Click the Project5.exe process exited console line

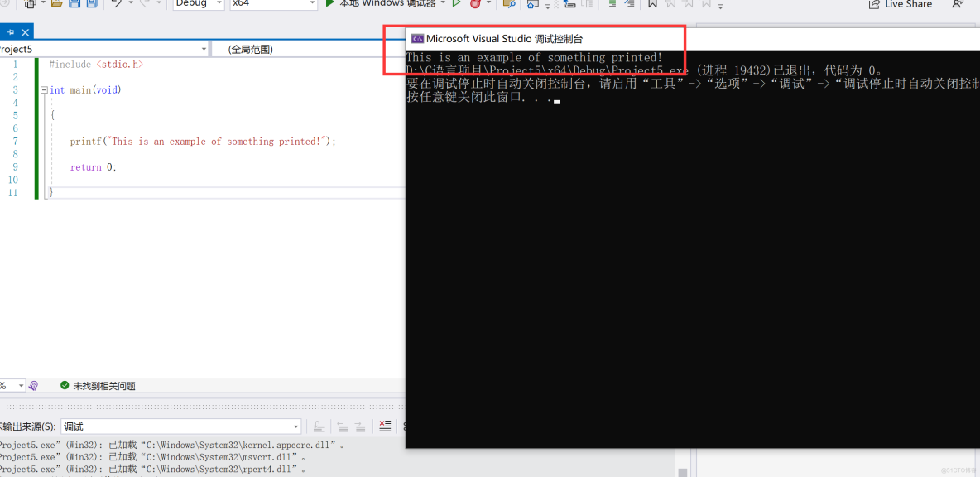pyautogui.click(x=645, y=70)
